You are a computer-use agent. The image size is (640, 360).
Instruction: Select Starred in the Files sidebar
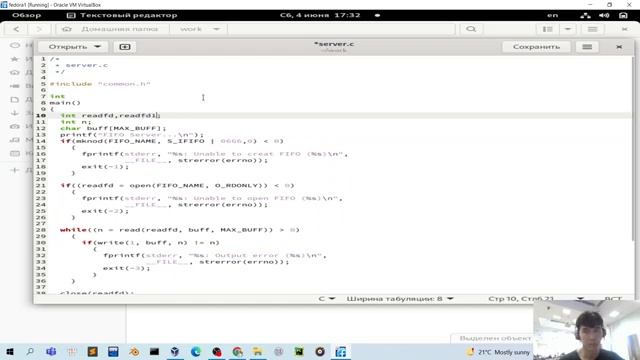[15, 59]
